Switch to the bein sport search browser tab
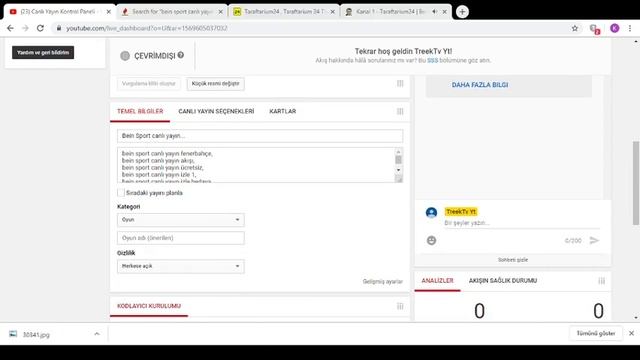The height and width of the screenshot is (360, 640). (x=172, y=12)
